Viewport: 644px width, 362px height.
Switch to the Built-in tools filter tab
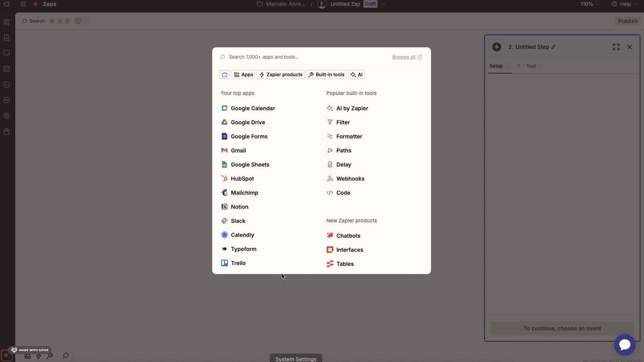coord(326,75)
